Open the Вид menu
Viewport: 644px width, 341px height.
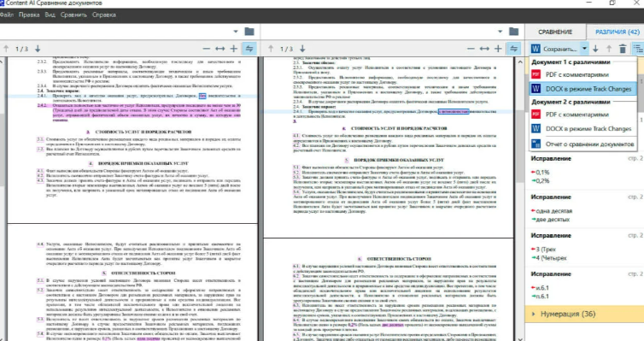(50, 15)
